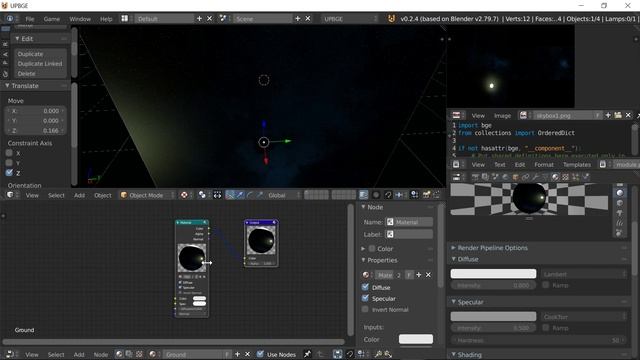
Task: Enable the Invert Normal checkbox
Action: [365, 309]
